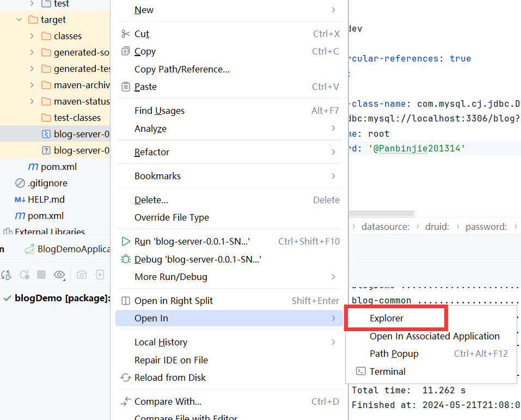Expand the maven-status folder
This screenshot has height=420, width=521.
coord(33,101)
